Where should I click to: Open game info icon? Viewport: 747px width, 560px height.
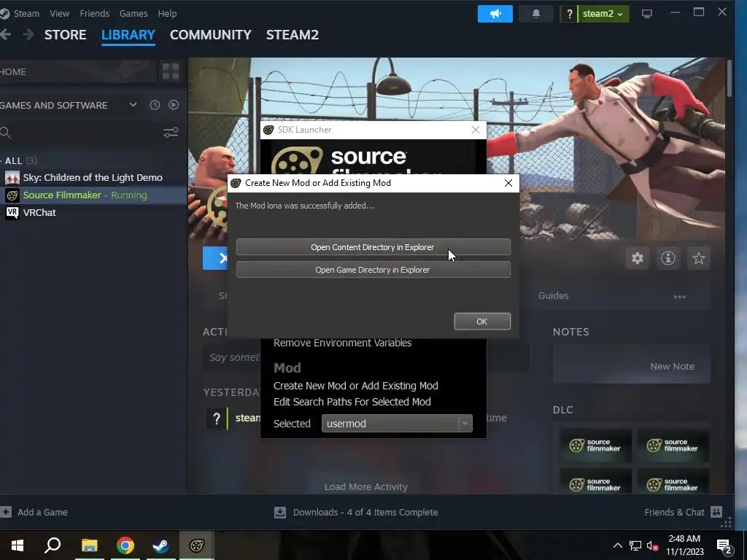pyautogui.click(x=668, y=258)
